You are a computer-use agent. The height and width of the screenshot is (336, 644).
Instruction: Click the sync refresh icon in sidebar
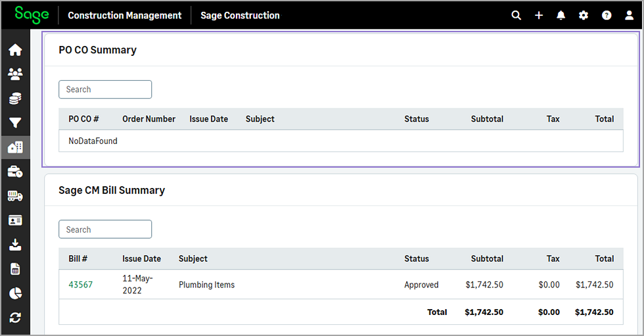click(x=15, y=318)
